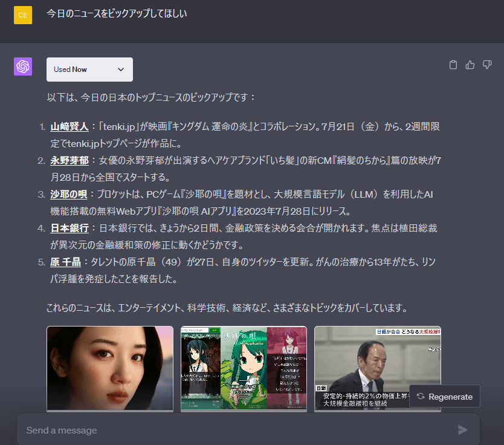504x445 pixels.
Task: Open the 原 千晶 link
Action: [66, 262]
